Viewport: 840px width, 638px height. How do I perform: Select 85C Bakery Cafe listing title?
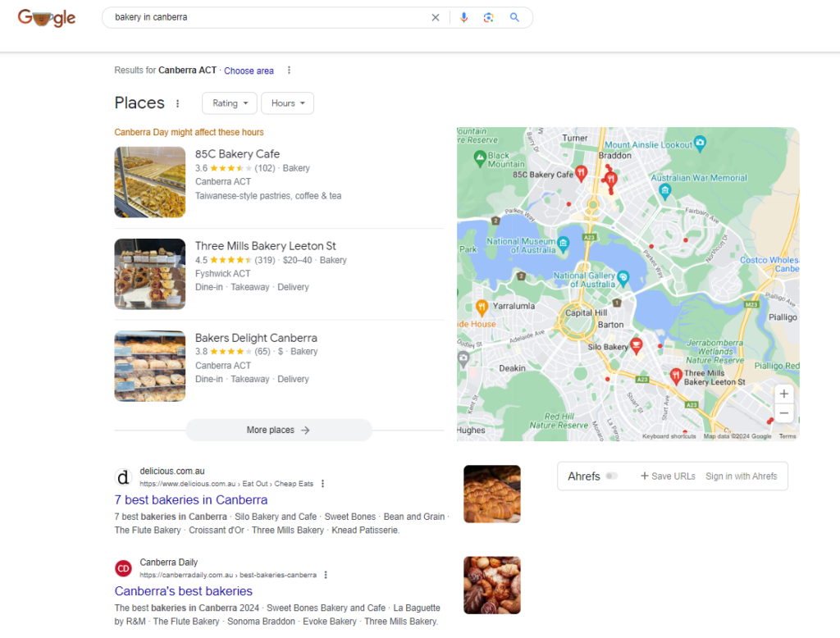(x=237, y=154)
